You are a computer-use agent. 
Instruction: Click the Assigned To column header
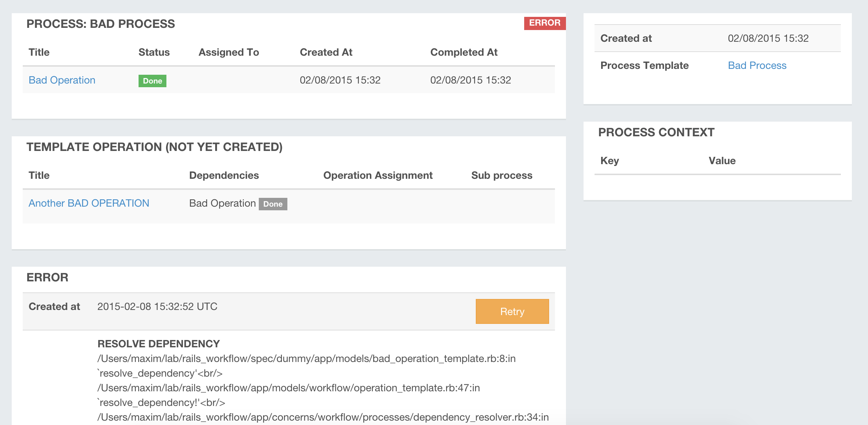pyautogui.click(x=229, y=52)
